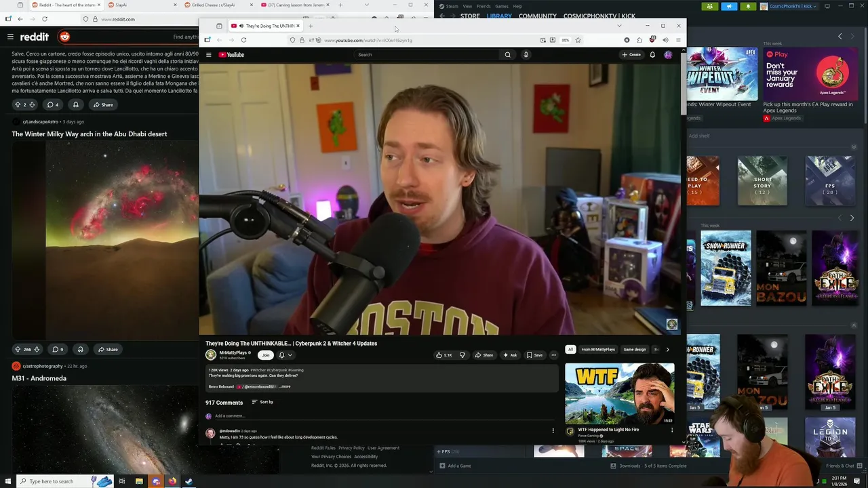Select the All filter chip

point(570,350)
